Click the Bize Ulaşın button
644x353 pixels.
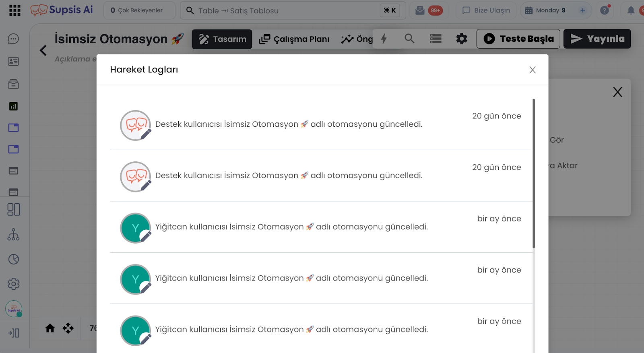pyautogui.click(x=486, y=10)
